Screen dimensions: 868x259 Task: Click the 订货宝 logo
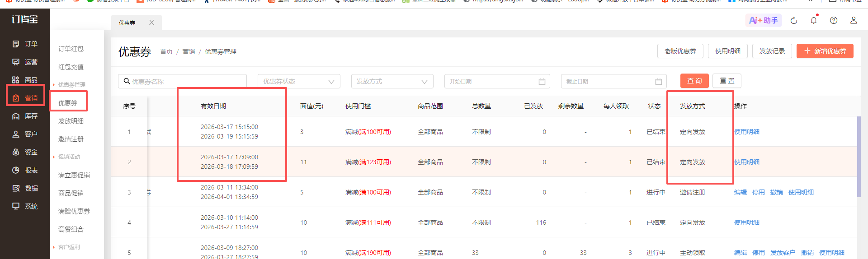(25, 19)
